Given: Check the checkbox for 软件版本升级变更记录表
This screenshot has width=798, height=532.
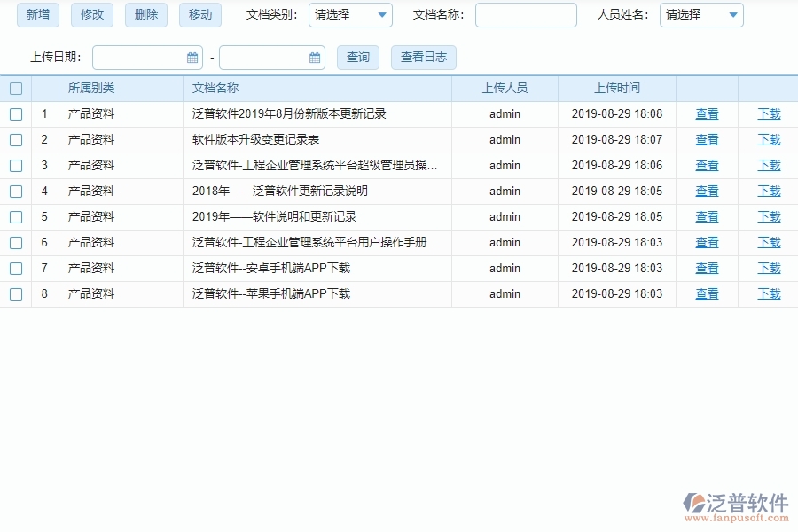Looking at the screenshot, I should tap(16, 139).
